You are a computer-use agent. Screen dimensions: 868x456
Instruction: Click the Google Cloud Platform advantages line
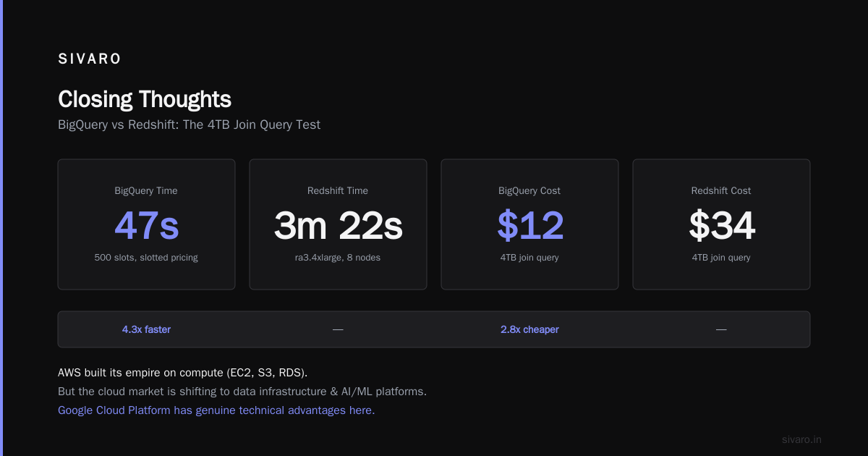216,410
